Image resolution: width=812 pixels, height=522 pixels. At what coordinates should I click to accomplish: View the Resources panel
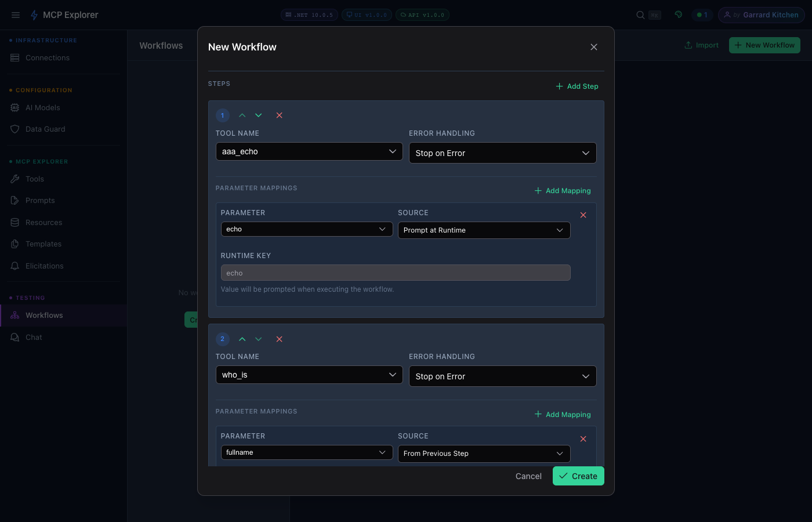pyautogui.click(x=42, y=222)
